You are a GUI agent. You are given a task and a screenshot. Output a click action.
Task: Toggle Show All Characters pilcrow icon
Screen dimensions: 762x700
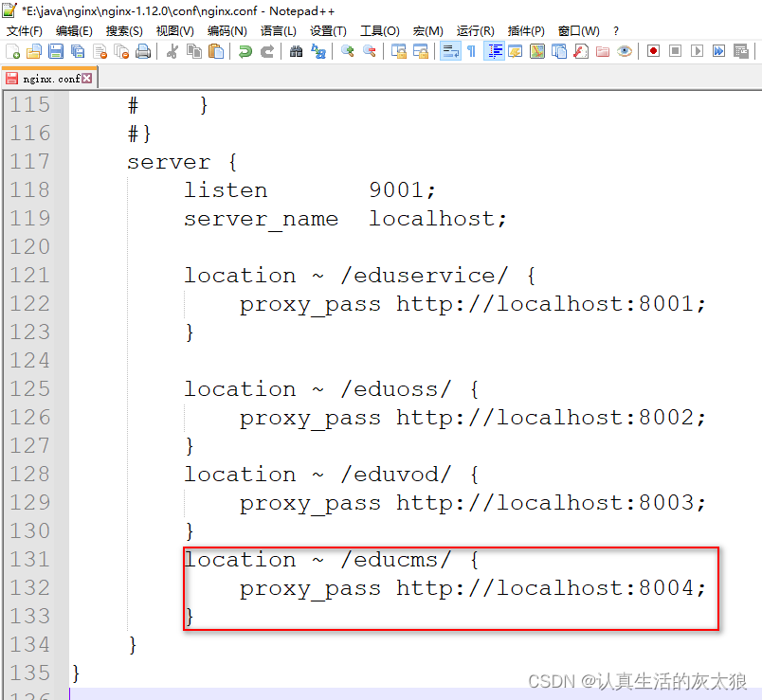(471, 51)
